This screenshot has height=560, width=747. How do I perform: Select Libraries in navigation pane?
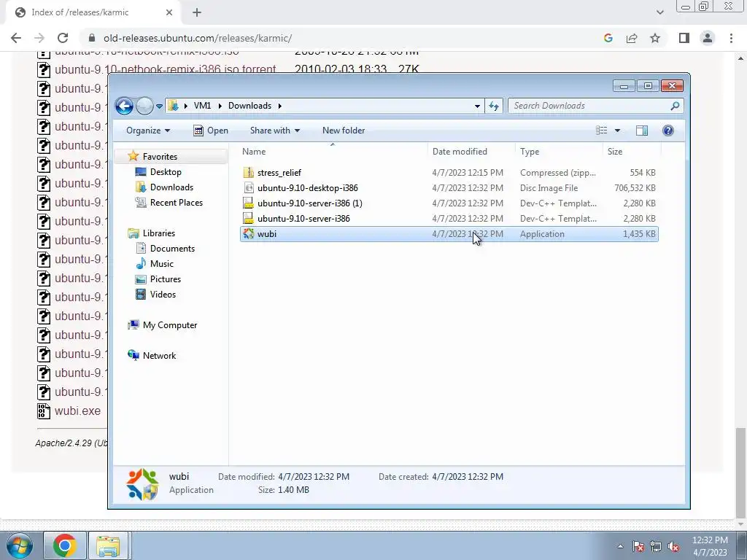click(x=158, y=233)
